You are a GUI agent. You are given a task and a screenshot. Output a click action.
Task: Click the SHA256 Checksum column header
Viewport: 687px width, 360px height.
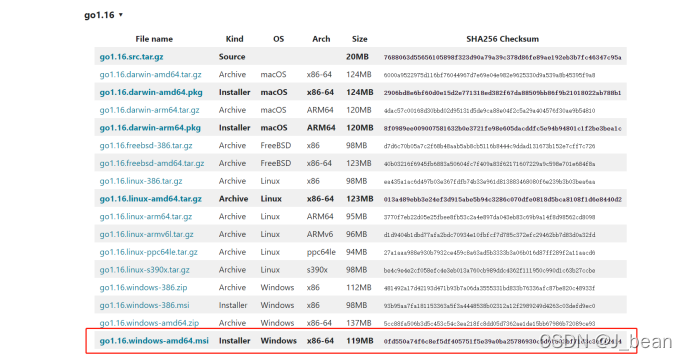[503, 39]
